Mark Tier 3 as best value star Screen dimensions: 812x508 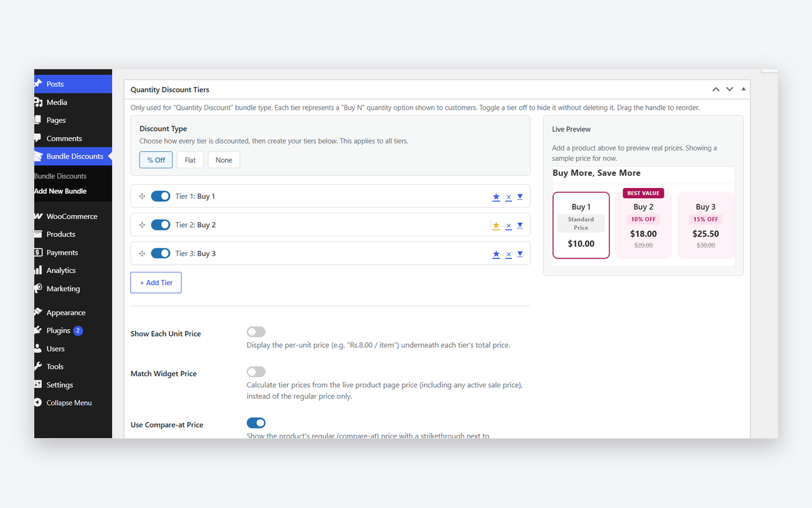496,254
